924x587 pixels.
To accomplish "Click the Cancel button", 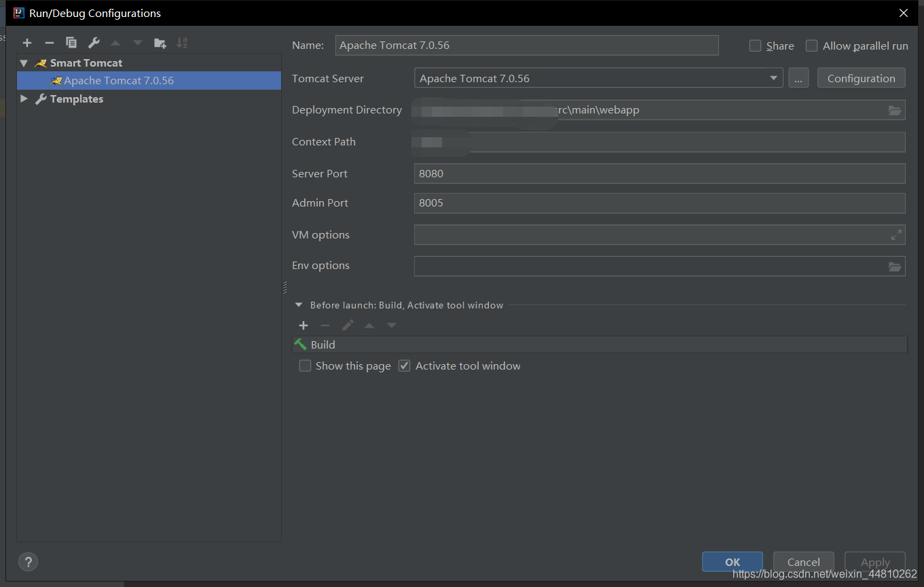I will click(804, 562).
